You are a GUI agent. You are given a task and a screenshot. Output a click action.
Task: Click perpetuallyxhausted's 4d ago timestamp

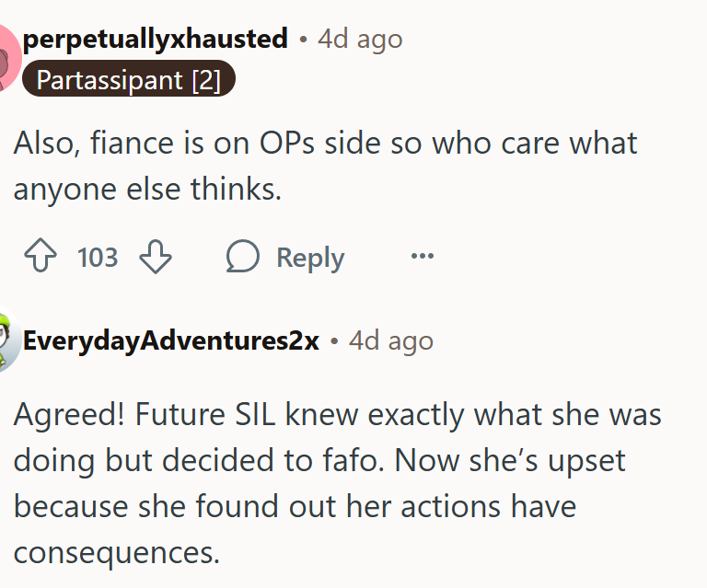coord(360,39)
